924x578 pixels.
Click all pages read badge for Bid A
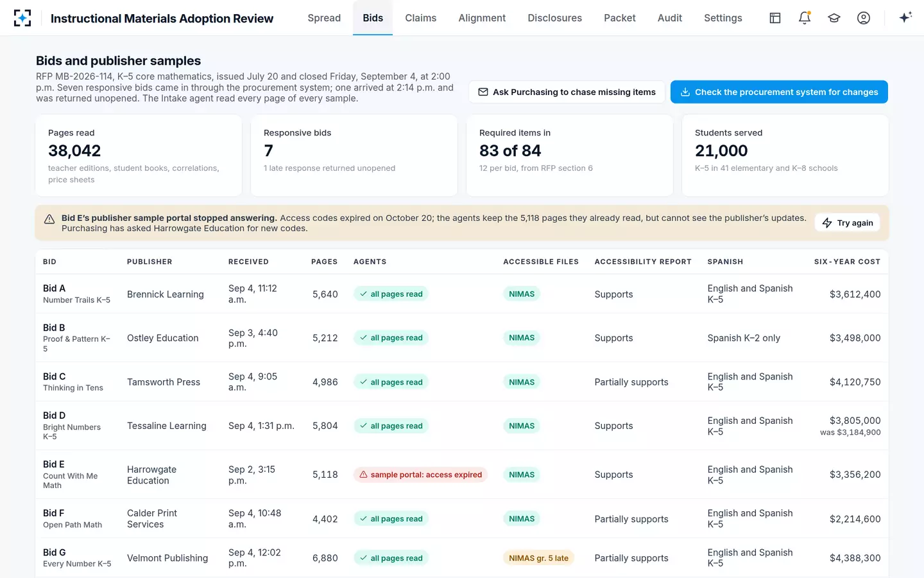pyautogui.click(x=391, y=294)
